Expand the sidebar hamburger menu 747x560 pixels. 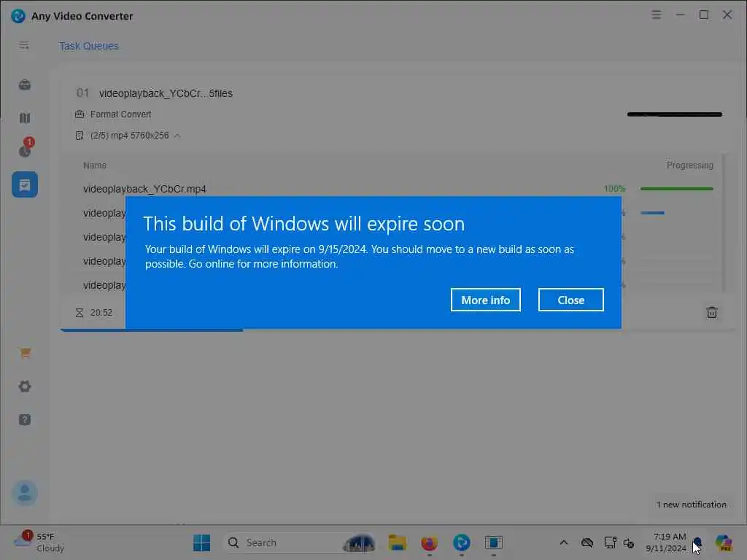(24, 45)
